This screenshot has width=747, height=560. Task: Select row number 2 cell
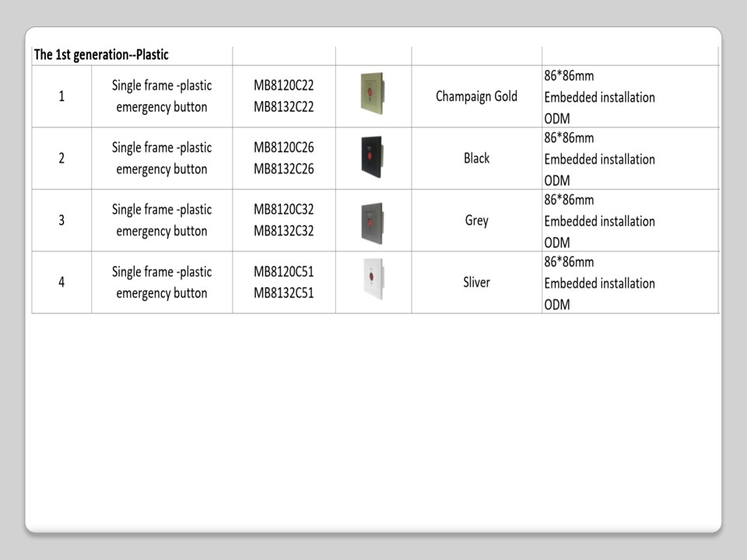pyautogui.click(x=61, y=159)
